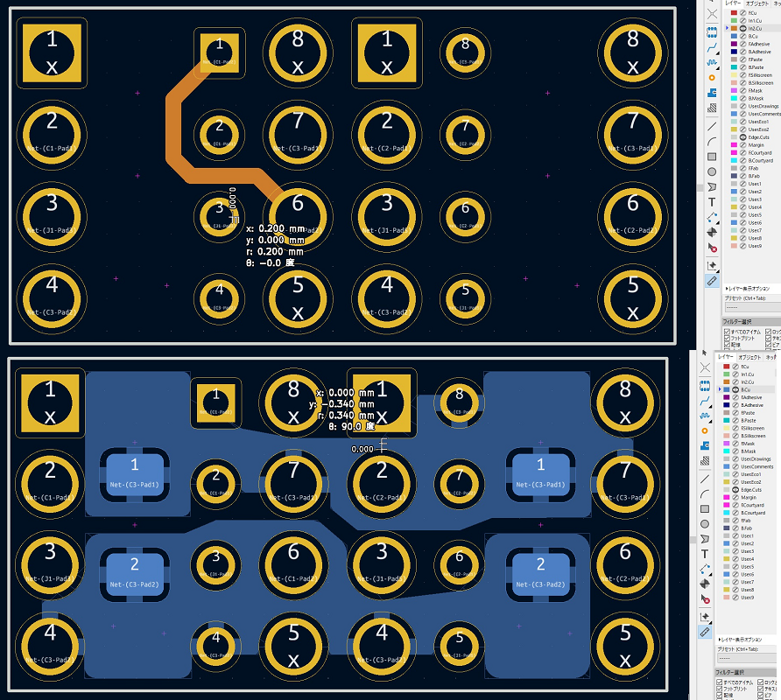Screen dimensions: 781x700
Task: Switch to レイヤー tab in lower window
Action: (x=726, y=357)
